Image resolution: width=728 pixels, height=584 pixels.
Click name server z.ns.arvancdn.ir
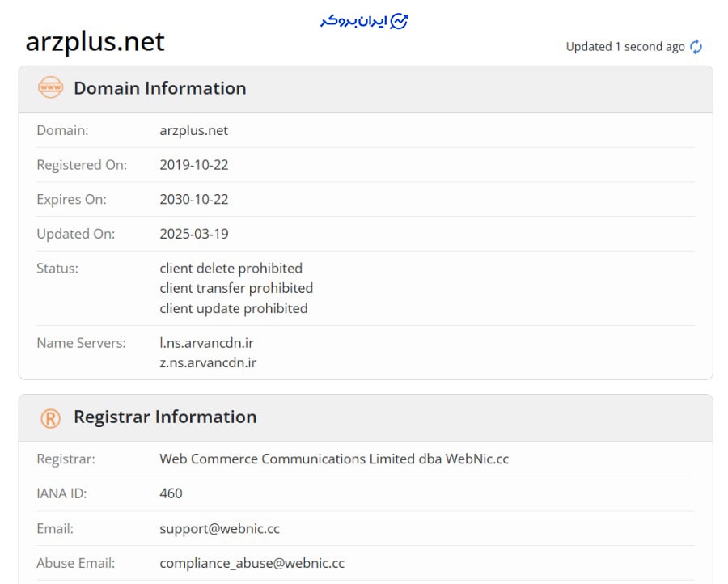point(208,362)
